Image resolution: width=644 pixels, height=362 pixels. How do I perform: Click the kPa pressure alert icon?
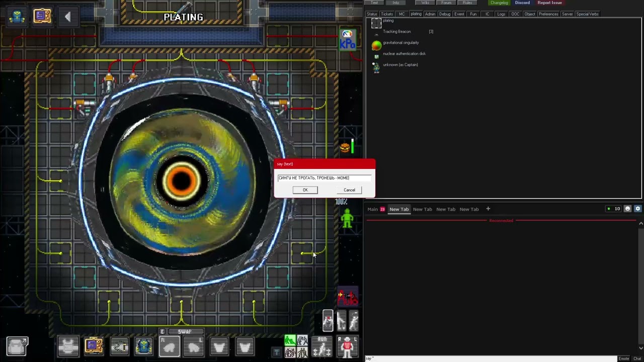coord(347,40)
